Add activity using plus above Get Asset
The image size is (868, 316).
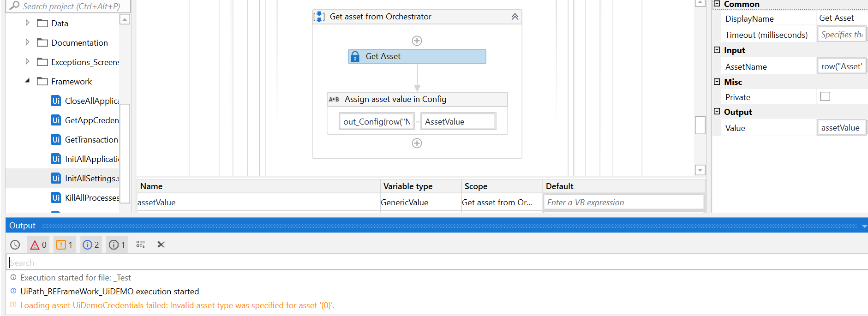417,41
